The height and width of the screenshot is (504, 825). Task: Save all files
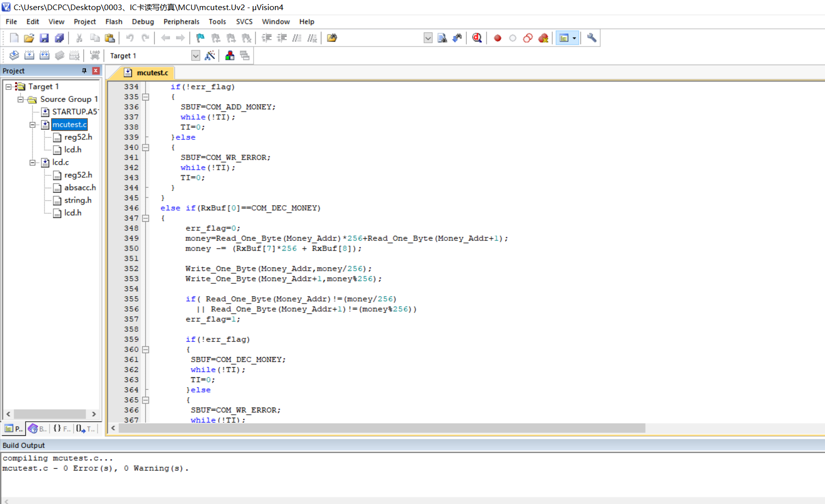pyautogui.click(x=60, y=38)
